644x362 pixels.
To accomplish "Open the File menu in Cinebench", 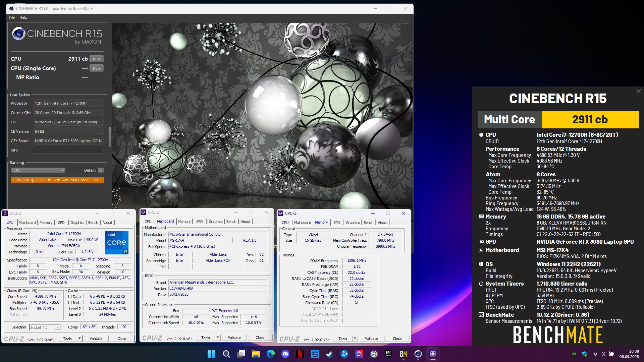I will point(12,17).
